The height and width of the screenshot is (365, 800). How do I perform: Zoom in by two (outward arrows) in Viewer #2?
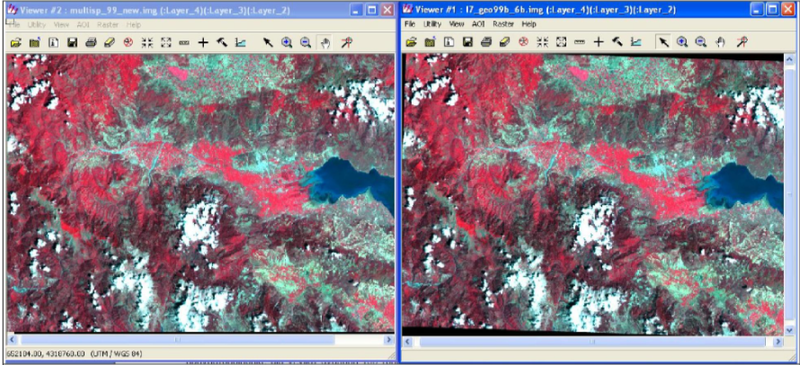coord(166,43)
